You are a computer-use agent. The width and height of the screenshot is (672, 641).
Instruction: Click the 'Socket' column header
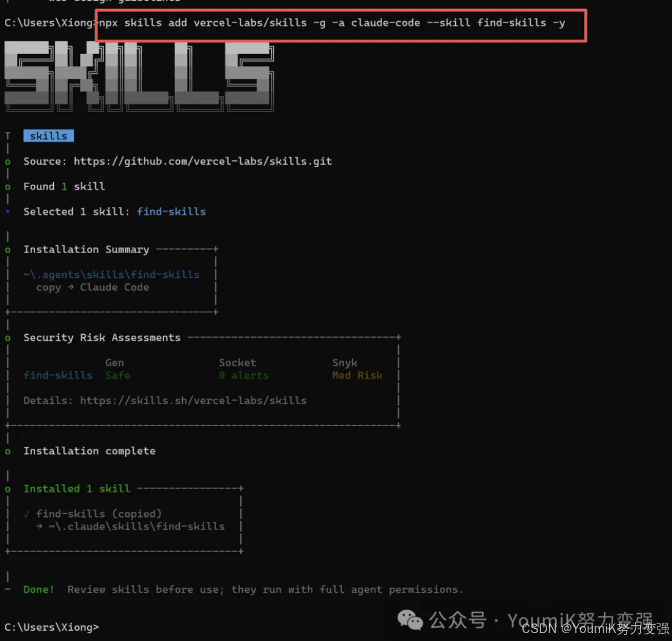pos(237,363)
